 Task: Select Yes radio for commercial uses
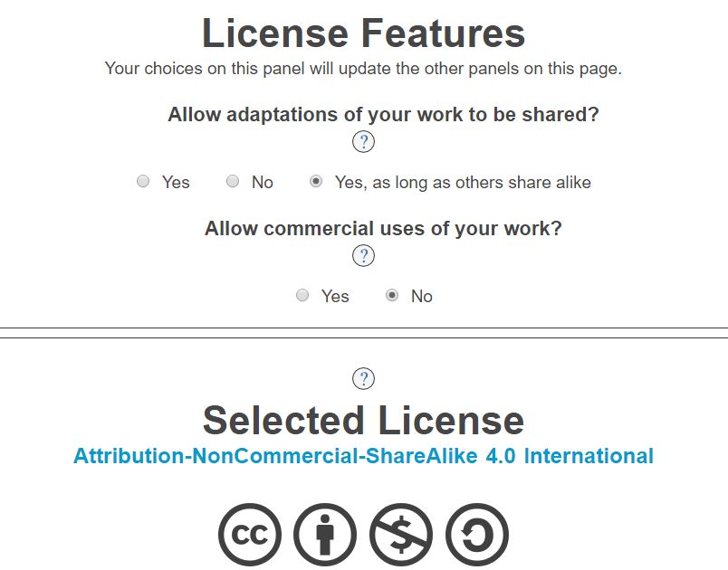pyautogui.click(x=302, y=295)
